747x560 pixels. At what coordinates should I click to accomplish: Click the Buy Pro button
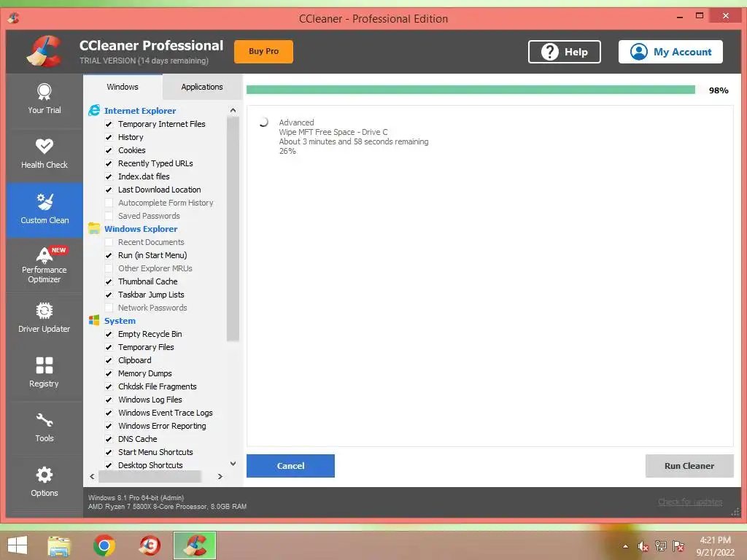pos(263,52)
